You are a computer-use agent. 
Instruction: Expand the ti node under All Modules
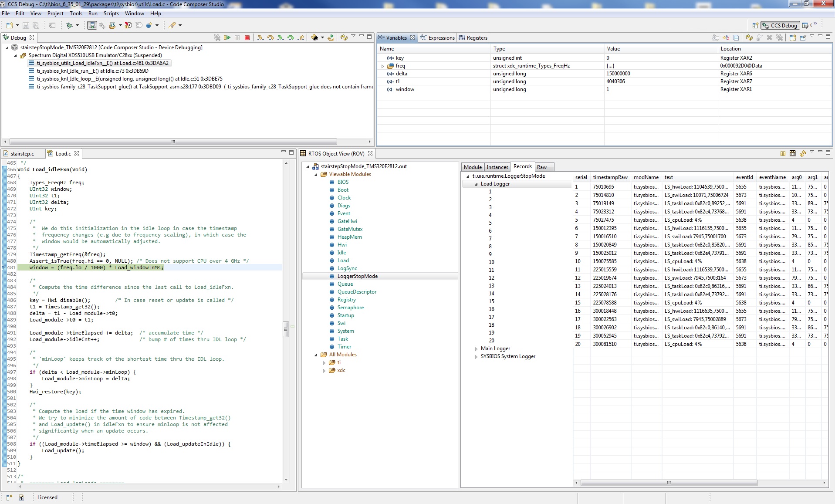tap(324, 362)
